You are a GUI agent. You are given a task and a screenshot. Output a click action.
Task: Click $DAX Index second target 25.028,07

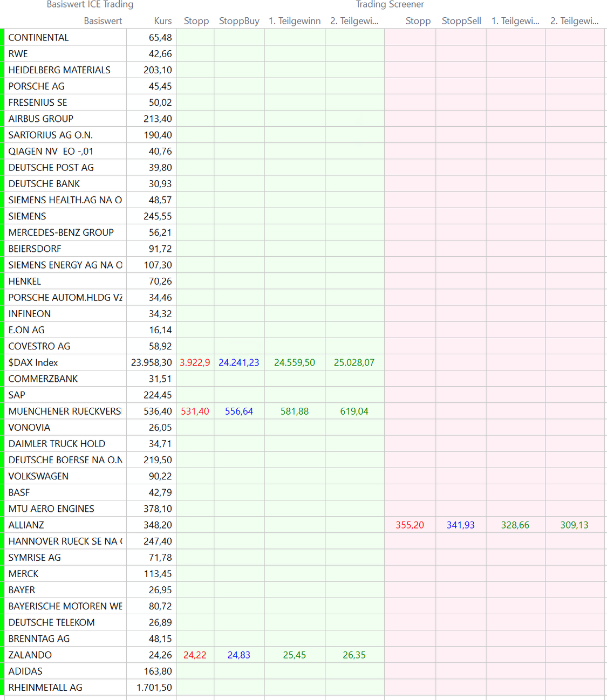[354, 362]
